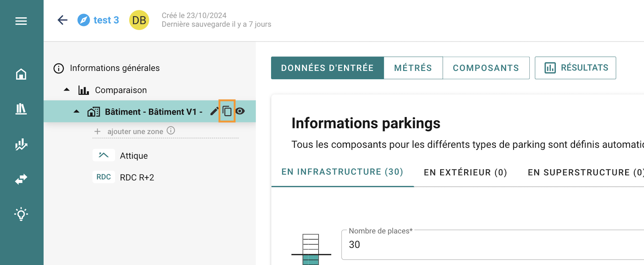
Task: Click the bar chart Comparaison icon
Action: coord(84,90)
